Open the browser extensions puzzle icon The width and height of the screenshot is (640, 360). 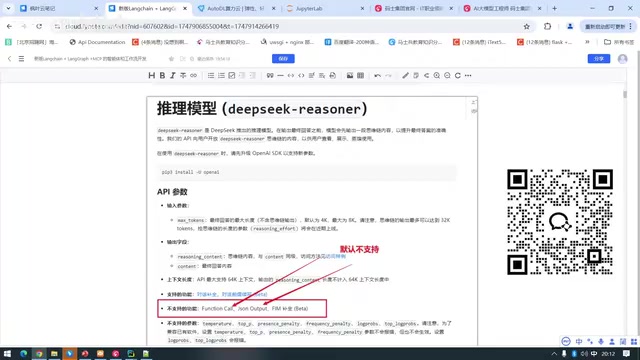(x=547, y=26)
